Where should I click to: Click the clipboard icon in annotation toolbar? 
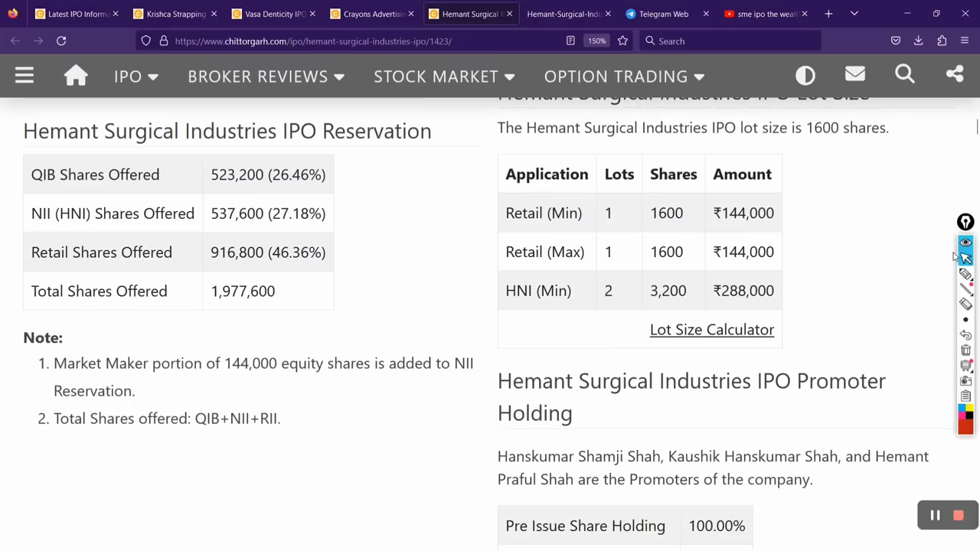965,396
